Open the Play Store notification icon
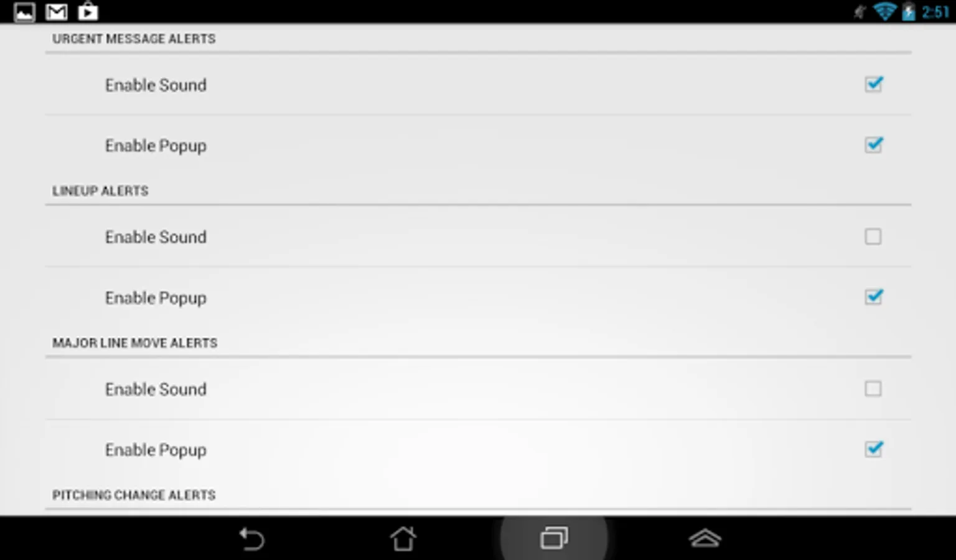This screenshot has width=956, height=560. tap(88, 11)
